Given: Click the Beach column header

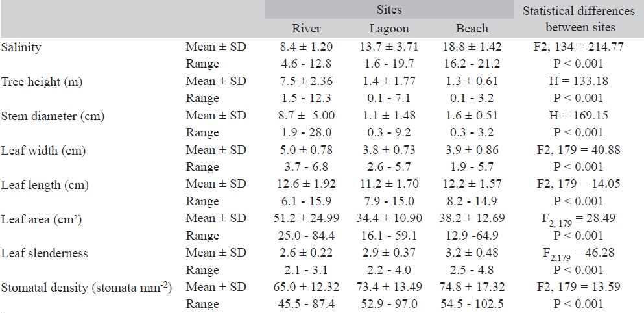Looking at the screenshot, I should [471, 29].
